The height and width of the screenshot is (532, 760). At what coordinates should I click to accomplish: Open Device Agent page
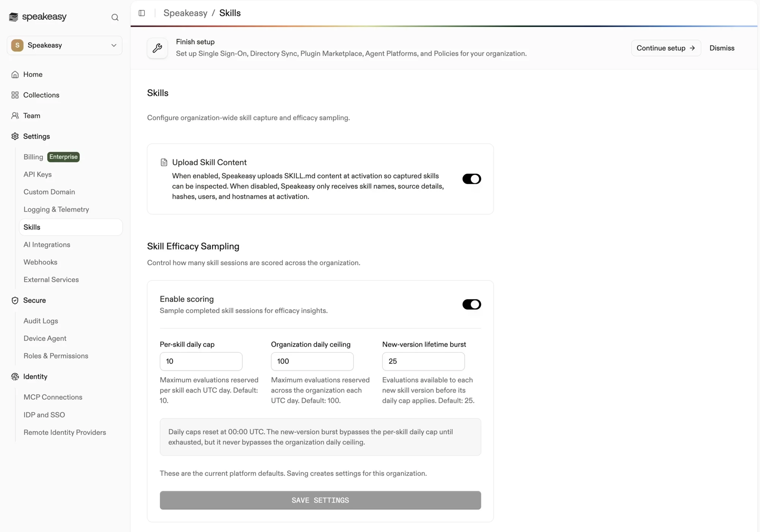[x=45, y=338]
